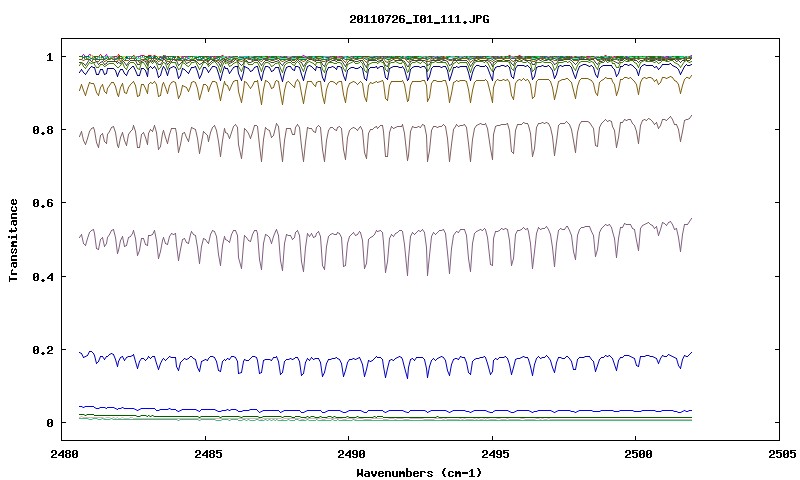Image resolution: width=800 pixels, height=480 pixels.
Task: Click the x-axis tick label 2495
Action: pyautogui.click(x=495, y=454)
